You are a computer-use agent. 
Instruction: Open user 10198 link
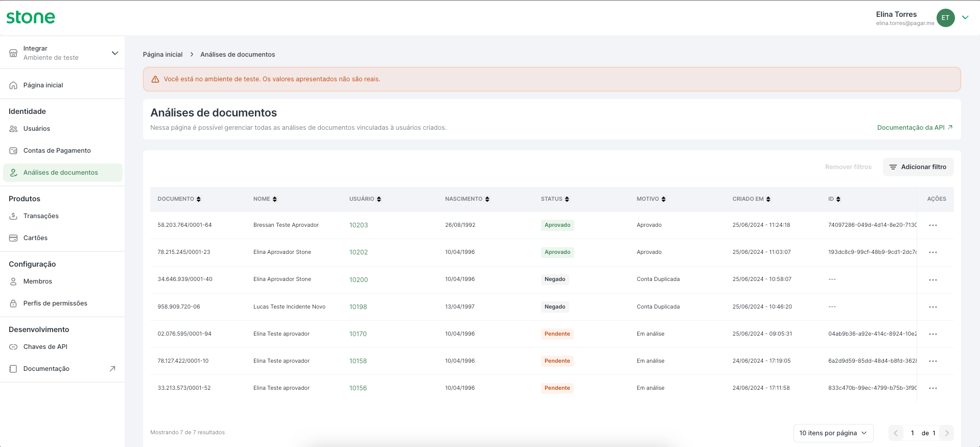point(358,307)
